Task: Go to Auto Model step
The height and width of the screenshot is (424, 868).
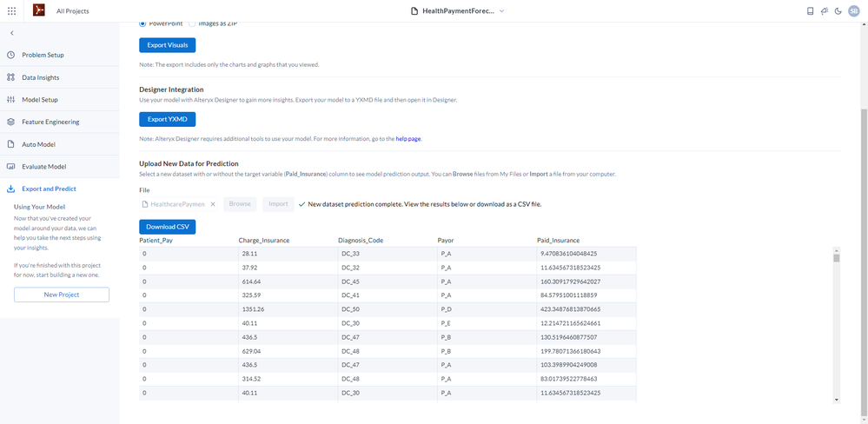Action: click(x=60, y=144)
